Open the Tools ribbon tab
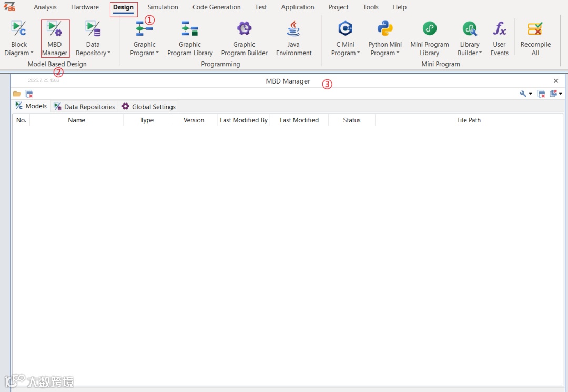The image size is (568, 392). coord(371,7)
